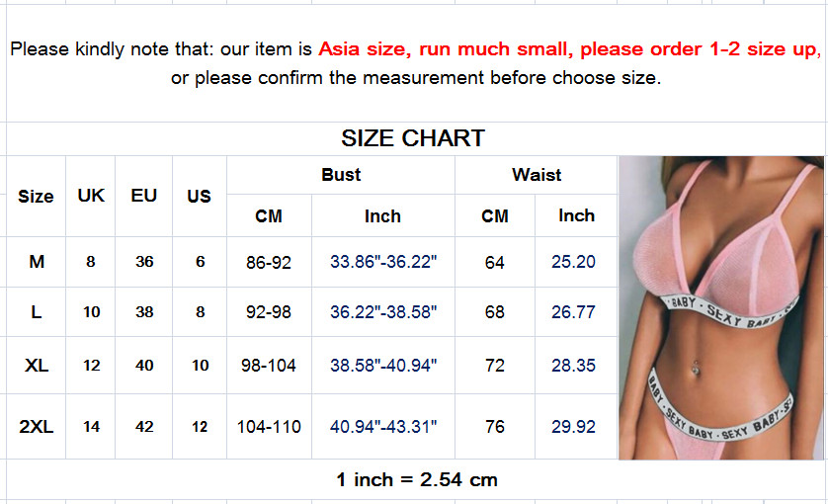
Task: Click the waist inch cell showing 29.92
Action: pos(573,427)
